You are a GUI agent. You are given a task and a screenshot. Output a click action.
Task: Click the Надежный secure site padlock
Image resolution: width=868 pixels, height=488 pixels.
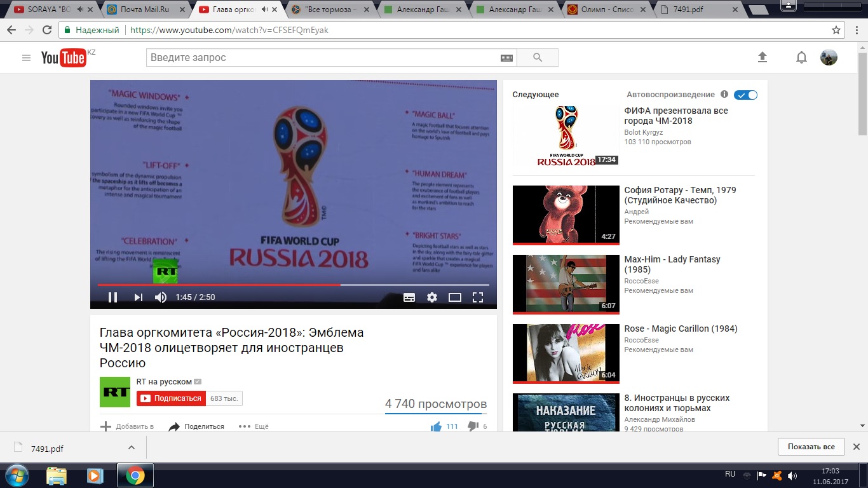point(92,30)
